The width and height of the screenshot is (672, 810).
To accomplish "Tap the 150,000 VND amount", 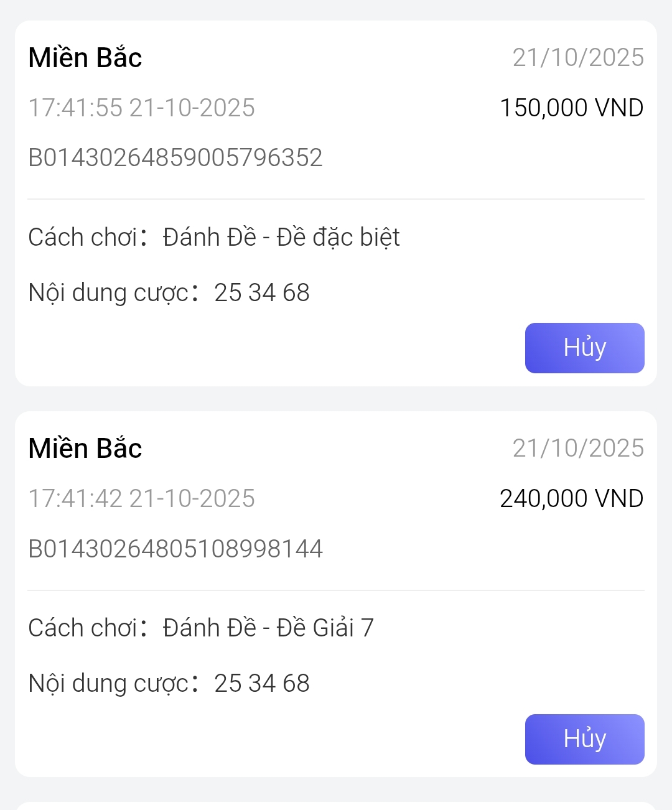I will (571, 108).
